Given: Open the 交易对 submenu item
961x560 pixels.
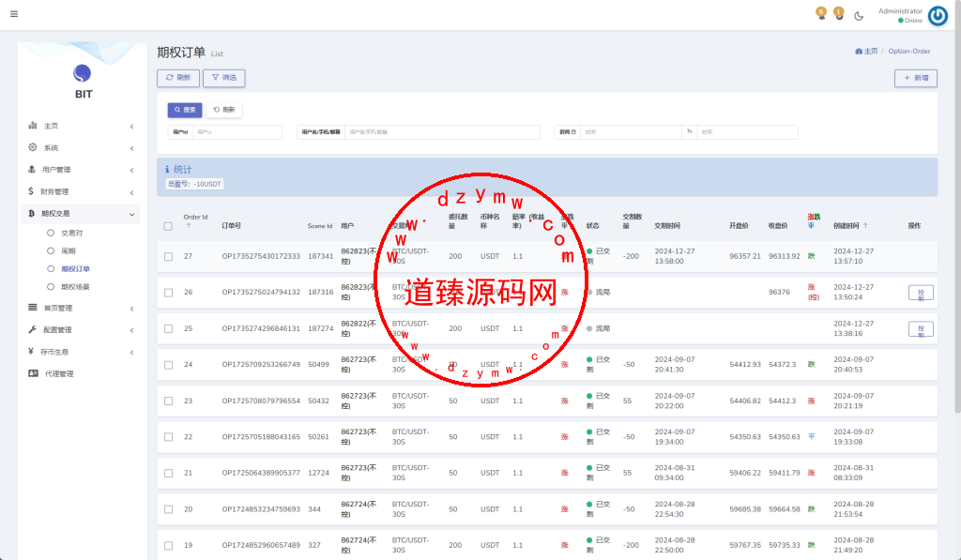Looking at the screenshot, I should pos(71,233).
